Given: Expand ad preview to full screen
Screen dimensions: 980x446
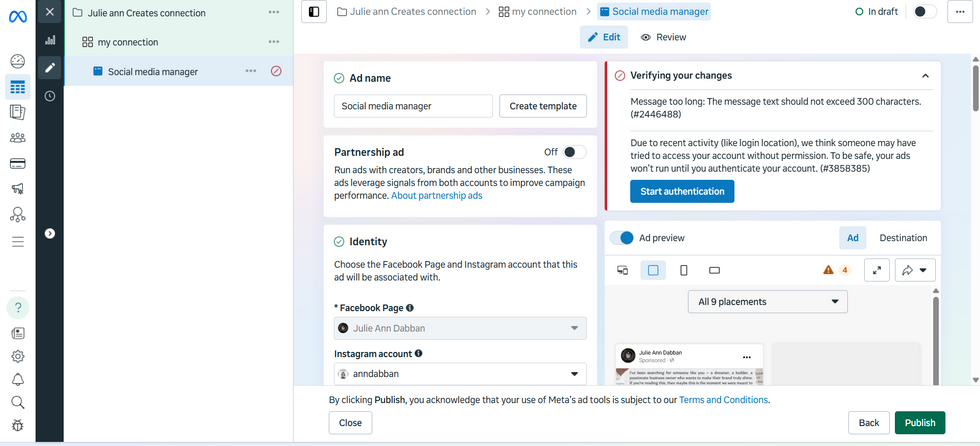Looking at the screenshot, I should (877, 269).
